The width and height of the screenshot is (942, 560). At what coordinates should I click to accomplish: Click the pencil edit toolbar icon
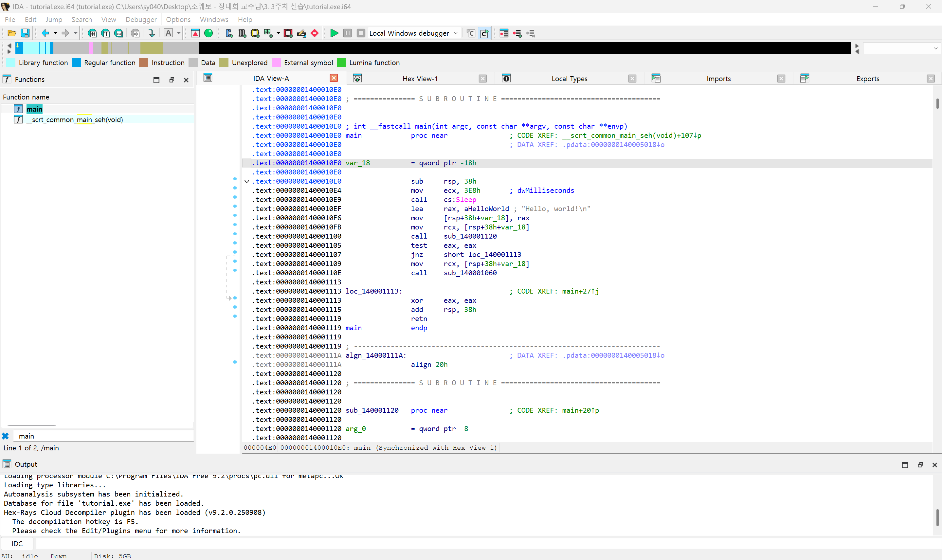301,33
